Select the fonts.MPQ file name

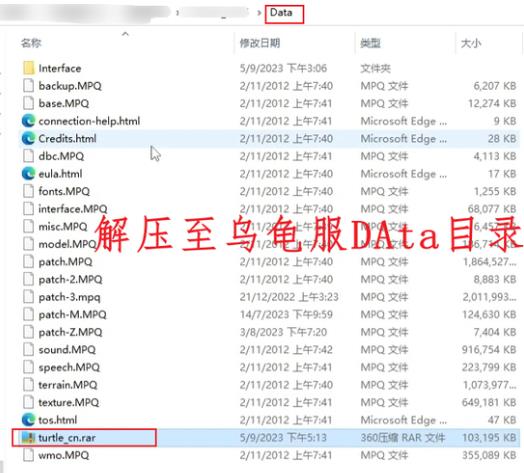click(x=64, y=191)
